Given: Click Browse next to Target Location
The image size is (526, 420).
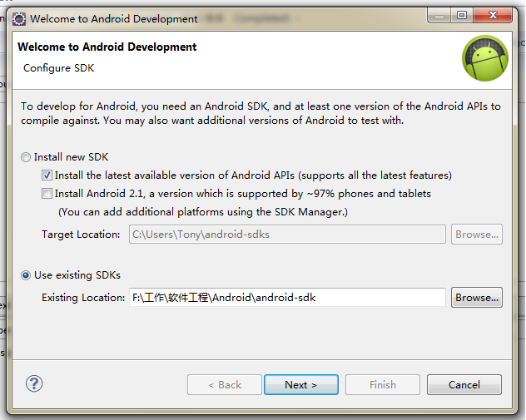Looking at the screenshot, I should coord(477,235).
